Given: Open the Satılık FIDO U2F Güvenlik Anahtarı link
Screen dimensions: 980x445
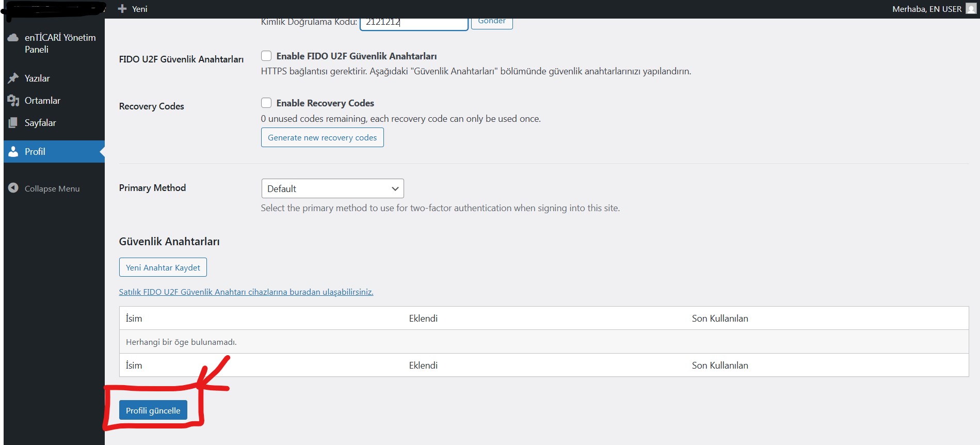Looking at the screenshot, I should tap(246, 292).
